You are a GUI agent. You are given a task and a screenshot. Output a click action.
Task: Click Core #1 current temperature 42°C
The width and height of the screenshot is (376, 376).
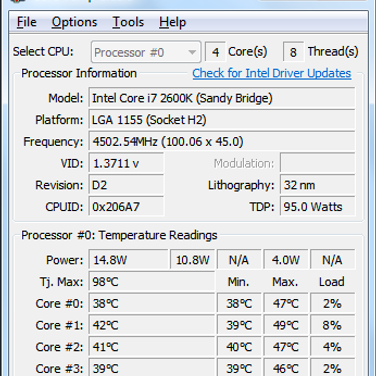(152, 325)
